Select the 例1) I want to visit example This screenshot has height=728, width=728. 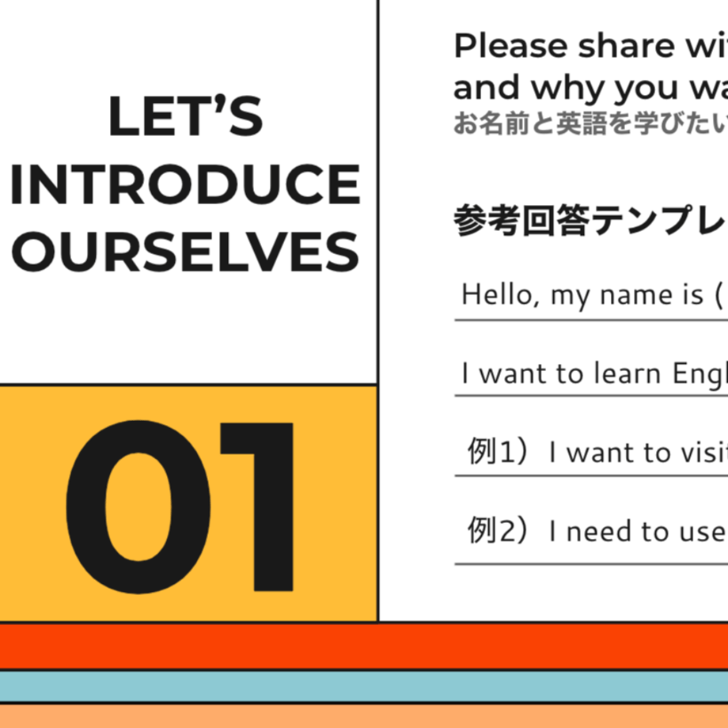point(597,452)
